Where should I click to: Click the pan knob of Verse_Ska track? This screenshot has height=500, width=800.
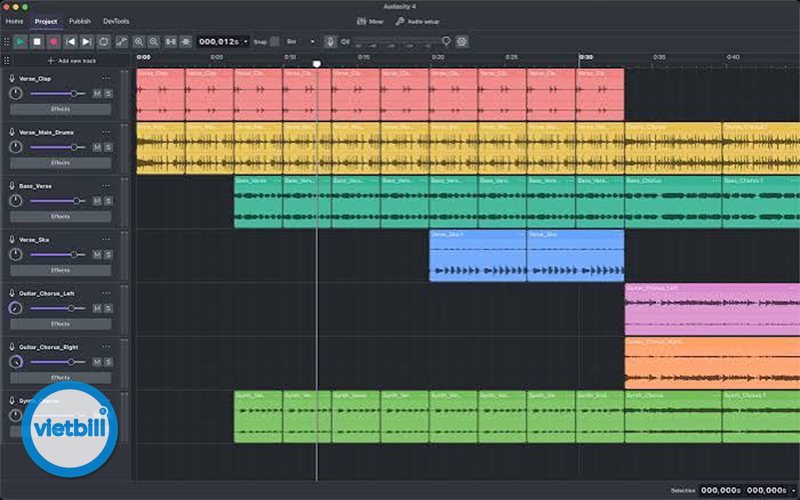point(16,254)
